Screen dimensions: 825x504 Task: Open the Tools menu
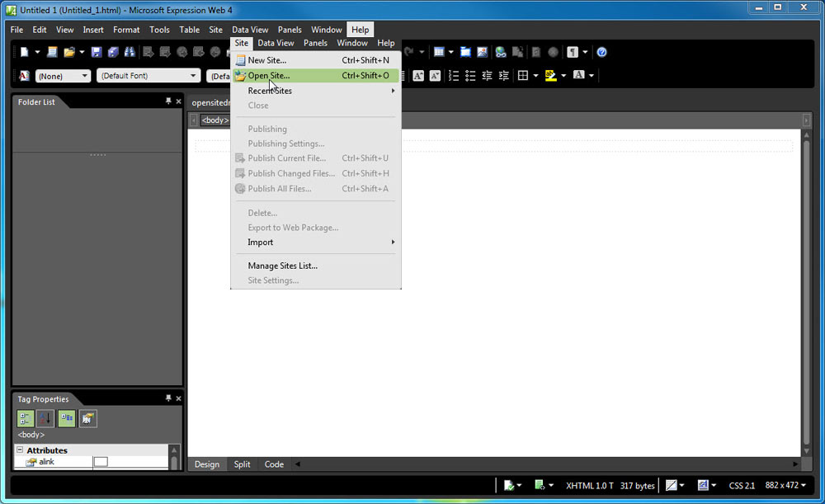(159, 30)
